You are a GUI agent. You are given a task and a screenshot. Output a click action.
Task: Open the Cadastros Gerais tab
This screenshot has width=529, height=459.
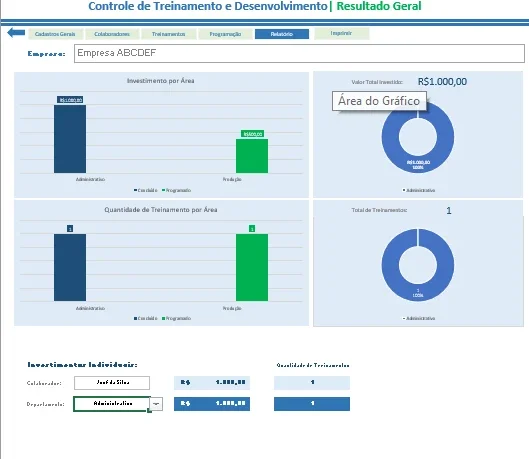coord(55,34)
